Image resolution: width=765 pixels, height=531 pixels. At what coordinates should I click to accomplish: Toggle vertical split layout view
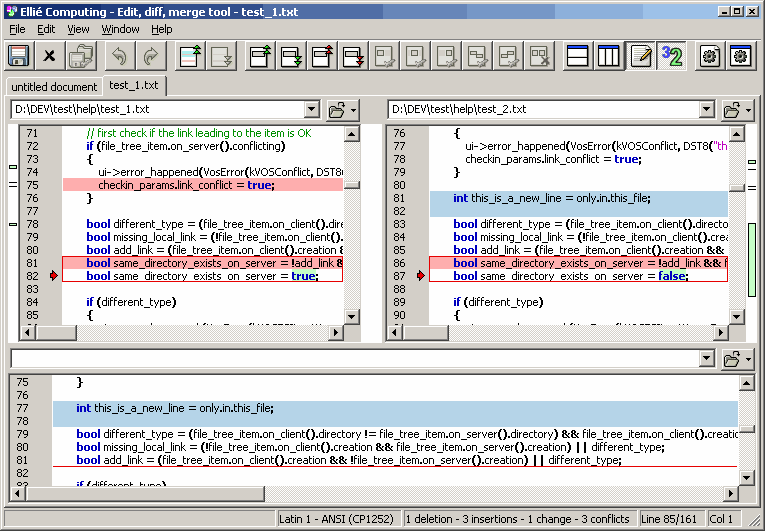pos(608,56)
